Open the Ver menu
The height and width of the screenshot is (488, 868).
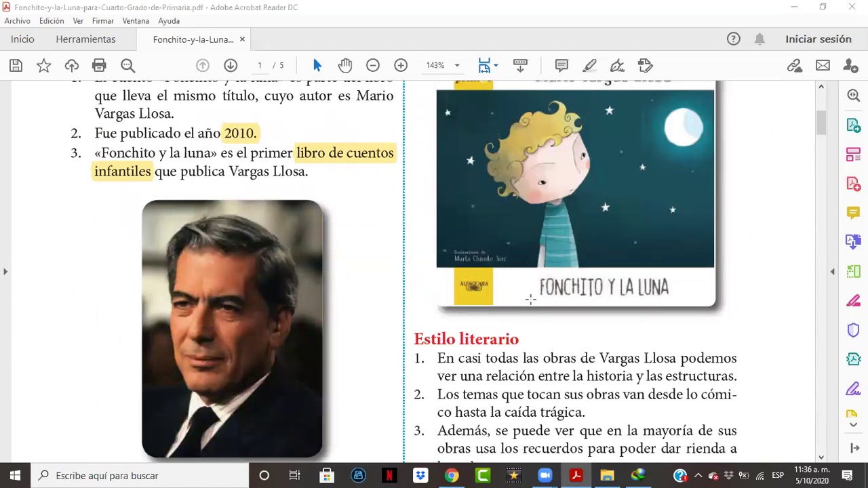(x=78, y=21)
